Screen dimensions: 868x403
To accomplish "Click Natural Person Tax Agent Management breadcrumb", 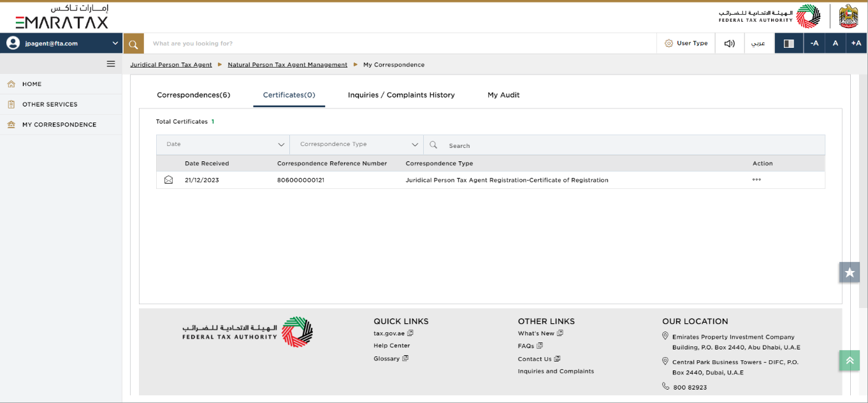I will pyautogui.click(x=287, y=64).
